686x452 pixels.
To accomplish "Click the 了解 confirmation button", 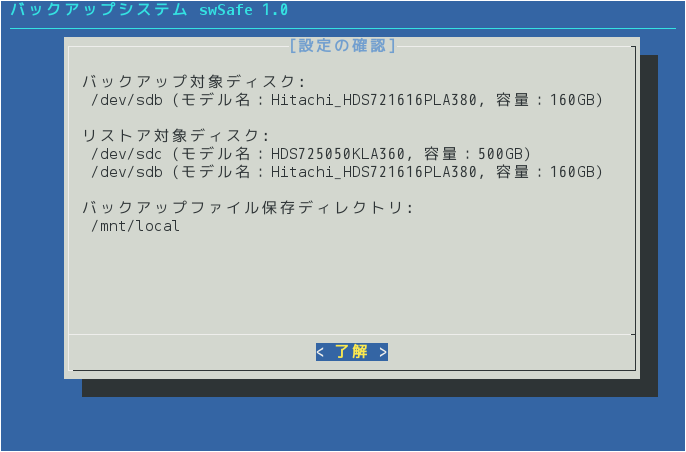I will pos(352,352).
